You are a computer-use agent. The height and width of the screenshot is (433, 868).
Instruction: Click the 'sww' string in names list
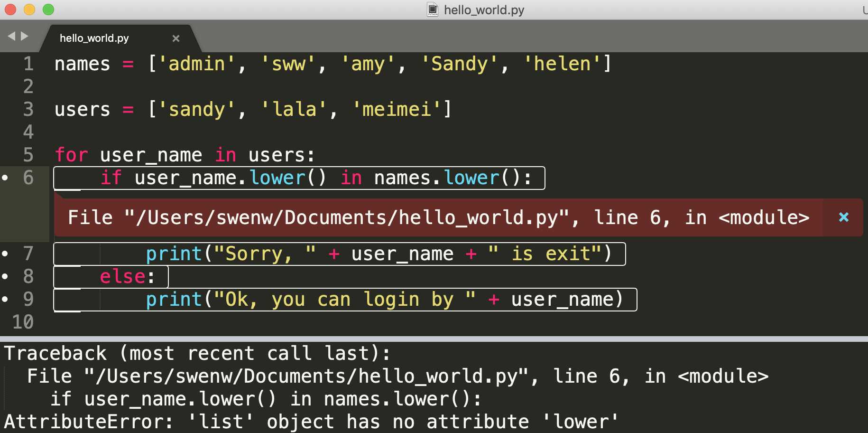click(x=288, y=64)
